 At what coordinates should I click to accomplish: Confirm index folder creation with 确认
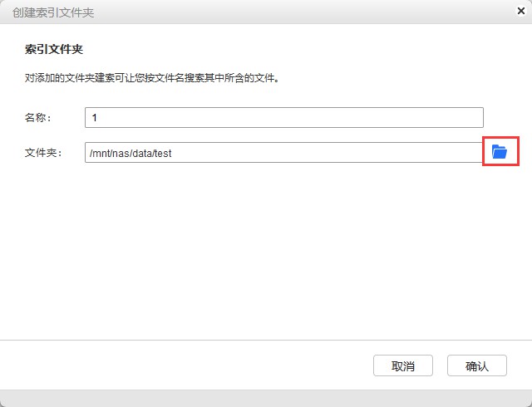tap(476, 365)
